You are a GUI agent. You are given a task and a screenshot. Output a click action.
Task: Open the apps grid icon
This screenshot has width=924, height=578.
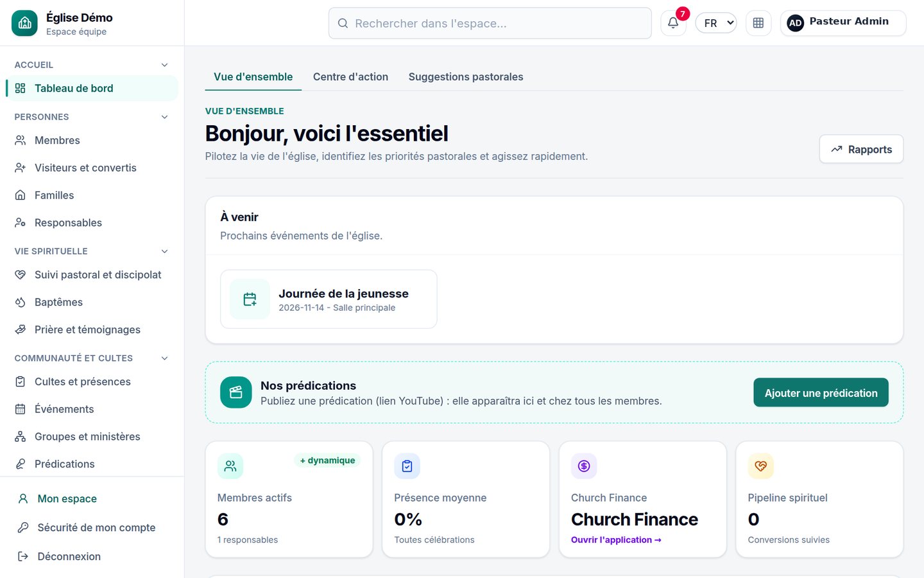pyautogui.click(x=758, y=23)
